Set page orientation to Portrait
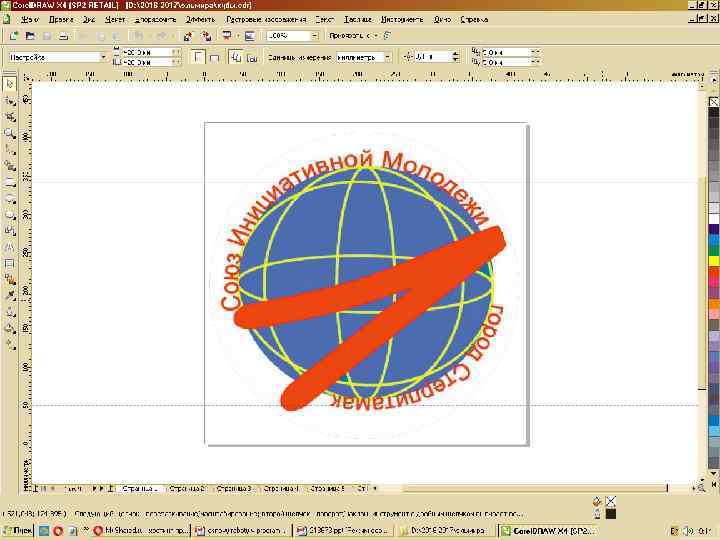Screen dimensions: 720x540 197,57
